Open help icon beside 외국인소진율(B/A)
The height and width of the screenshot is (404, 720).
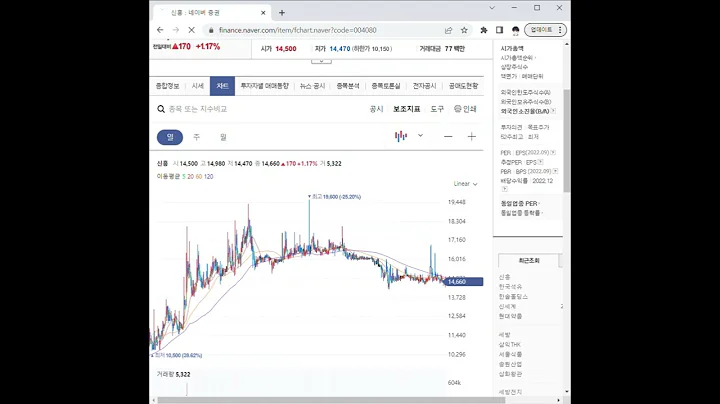point(553,111)
